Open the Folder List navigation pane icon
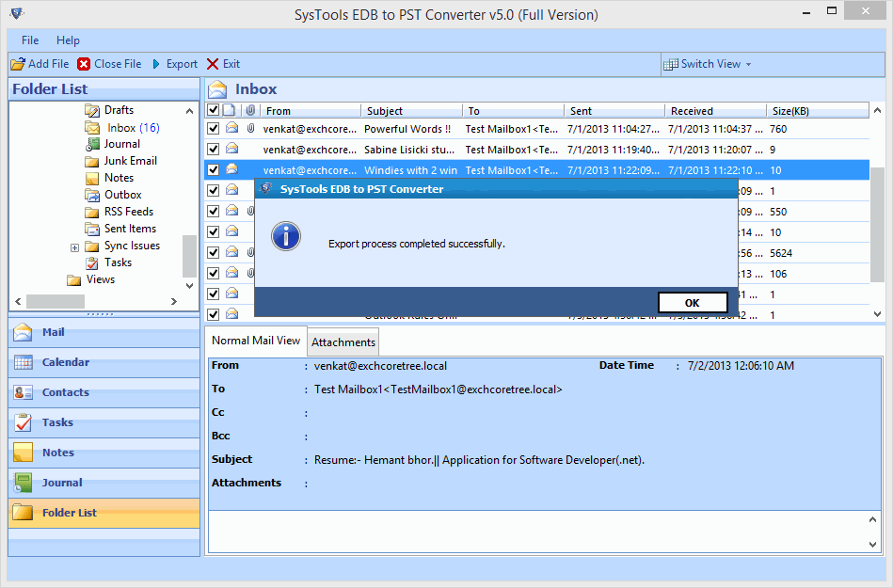The height and width of the screenshot is (588, 893). click(23, 513)
